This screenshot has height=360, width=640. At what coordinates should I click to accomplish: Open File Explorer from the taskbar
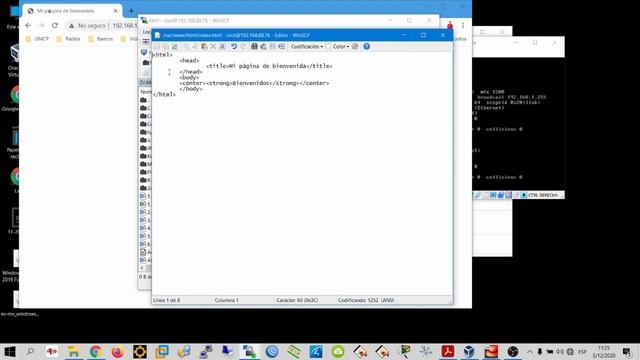[x=73, y=351]
